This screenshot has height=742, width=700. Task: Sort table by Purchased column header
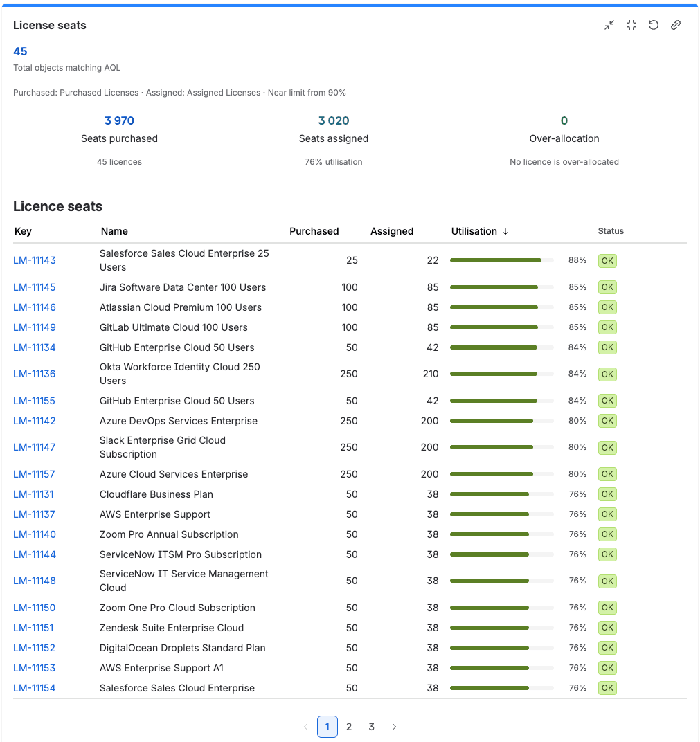pyautogui.click(x=314, y=231)
